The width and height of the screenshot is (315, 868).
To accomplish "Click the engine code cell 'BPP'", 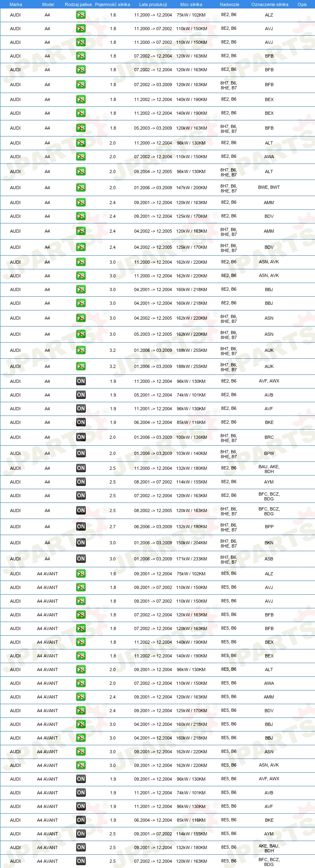I will (x=269, y=527).
